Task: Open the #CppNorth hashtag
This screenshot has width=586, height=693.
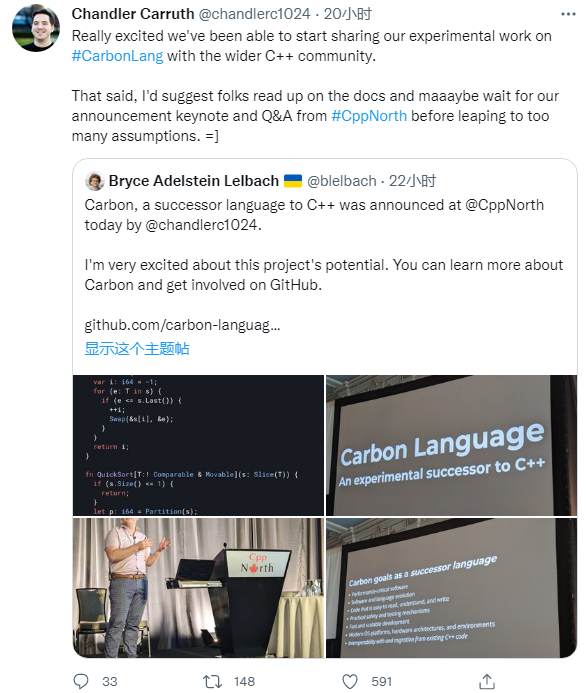Action: (x=369, y=116)
